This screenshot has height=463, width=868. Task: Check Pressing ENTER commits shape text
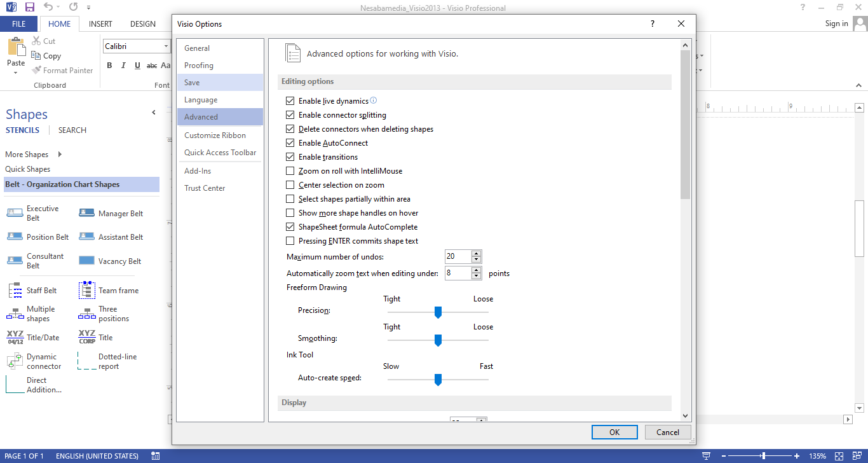[x=290, y=241]
